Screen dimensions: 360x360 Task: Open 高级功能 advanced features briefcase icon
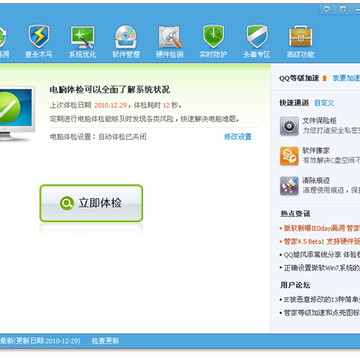coord(301,42)
